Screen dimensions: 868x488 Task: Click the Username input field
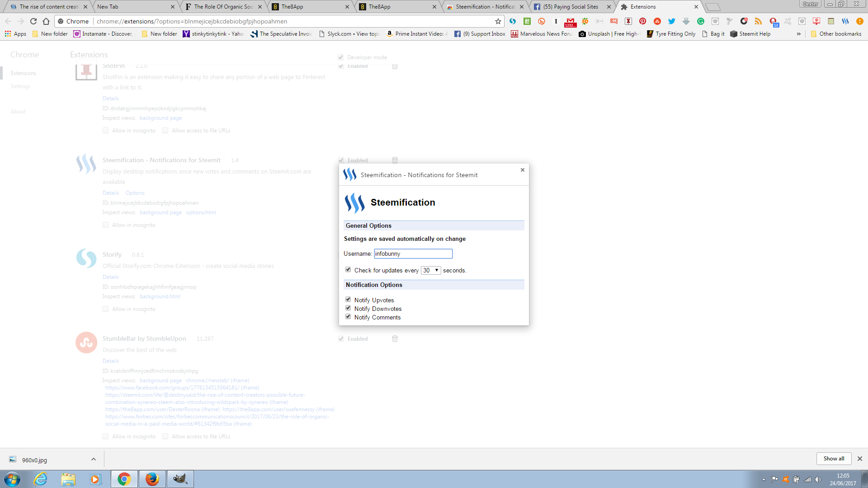(413, 254)
